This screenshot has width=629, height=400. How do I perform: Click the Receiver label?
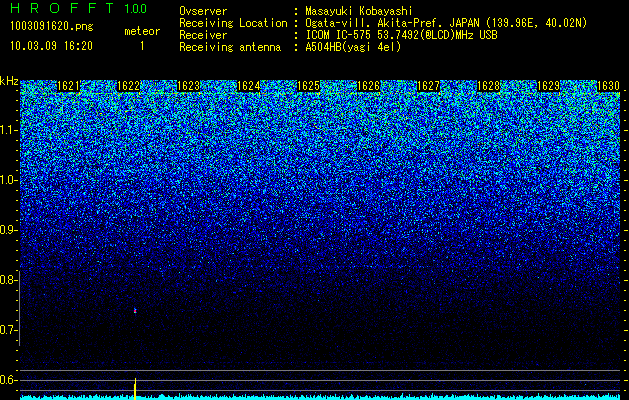click(x=203, y=35)
